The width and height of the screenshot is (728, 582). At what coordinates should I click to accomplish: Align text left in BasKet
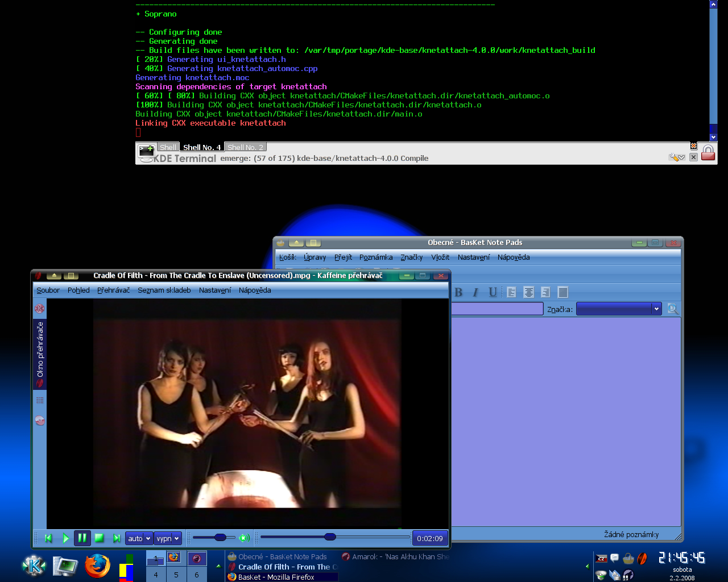(x=511, y=292)
